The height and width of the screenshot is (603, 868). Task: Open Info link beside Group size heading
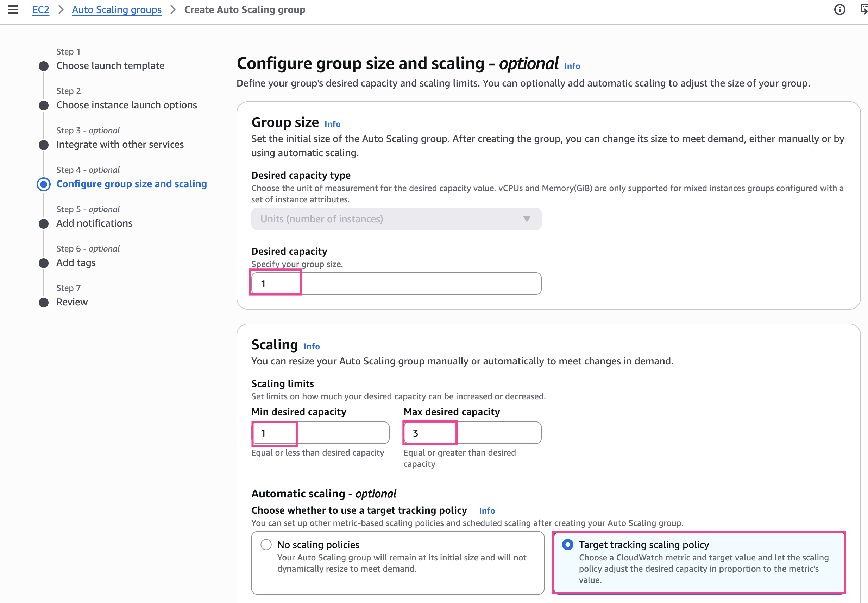point(332,124)
